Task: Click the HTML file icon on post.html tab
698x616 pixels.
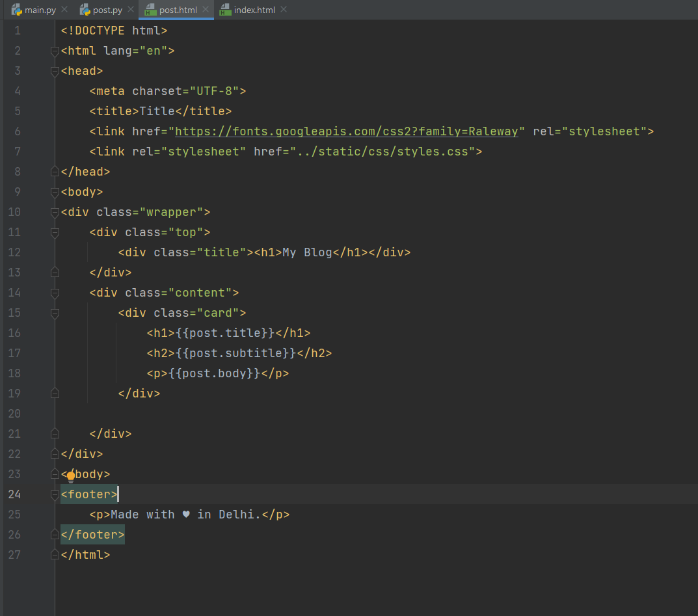Action: coord(150,10)
